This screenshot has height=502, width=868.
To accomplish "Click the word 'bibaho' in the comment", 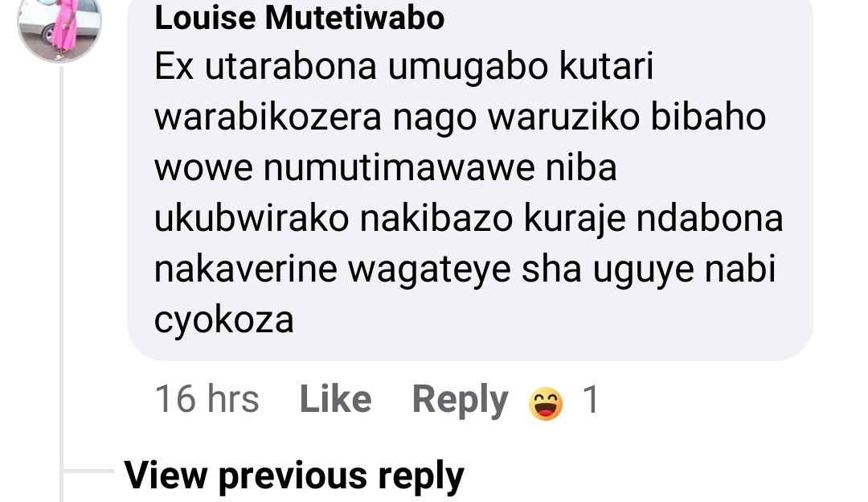I will point(708,117).
